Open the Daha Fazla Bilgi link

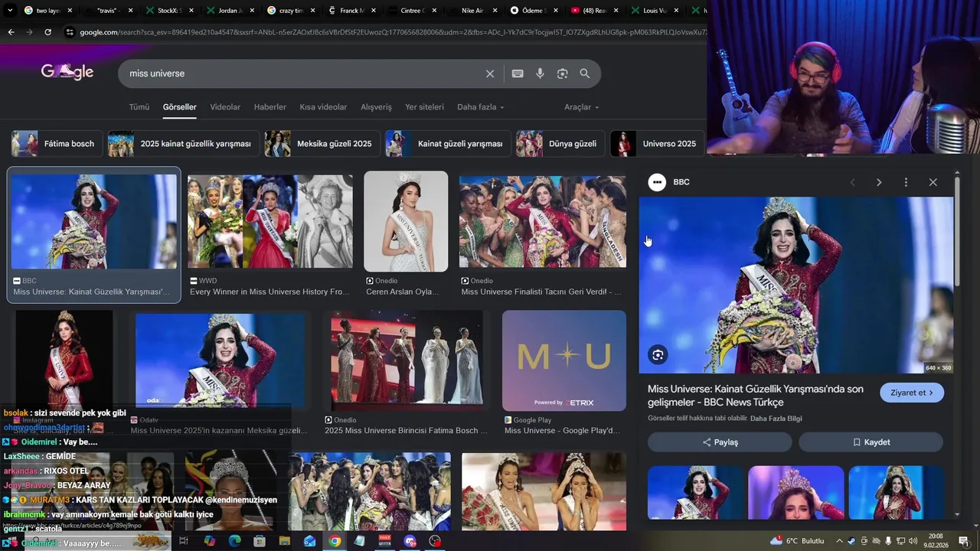click(x=776, y=419)
